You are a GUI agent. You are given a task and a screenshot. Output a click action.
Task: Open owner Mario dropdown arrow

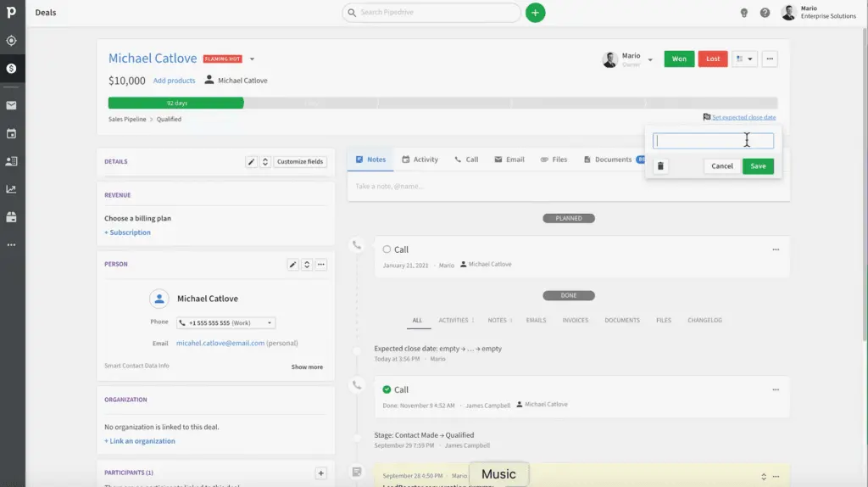[650, 60]
